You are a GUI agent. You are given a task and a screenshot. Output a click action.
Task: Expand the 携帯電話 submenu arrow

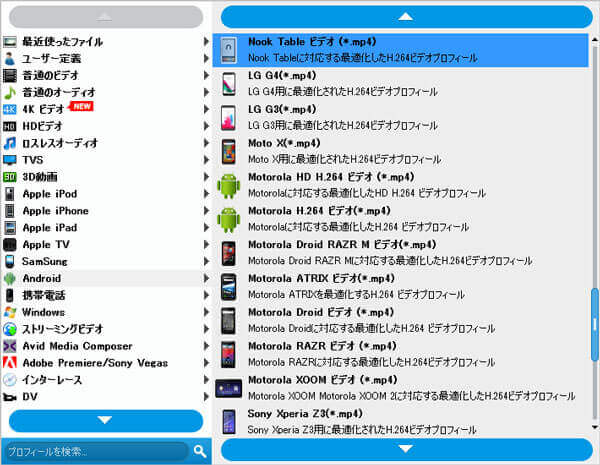point(206,295)
